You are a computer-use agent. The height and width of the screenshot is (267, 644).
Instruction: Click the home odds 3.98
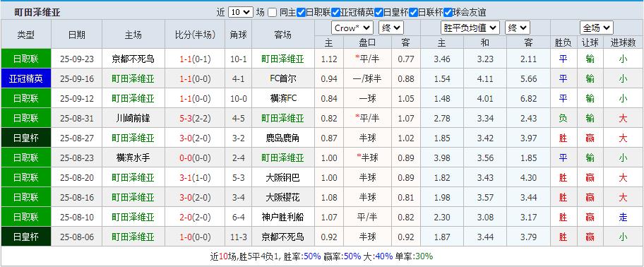(442, 158)
